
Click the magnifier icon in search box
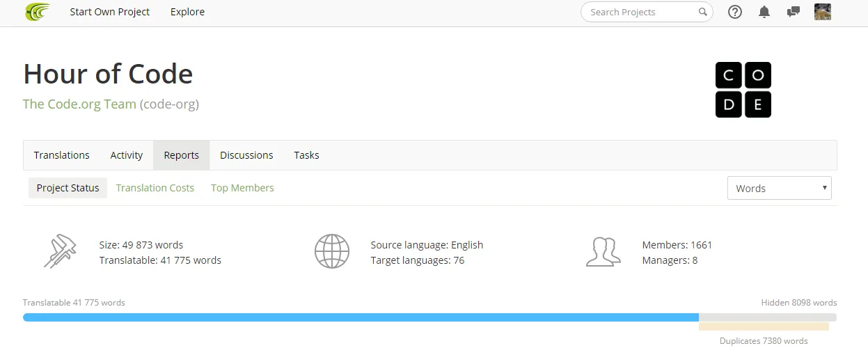coord(703,12)
